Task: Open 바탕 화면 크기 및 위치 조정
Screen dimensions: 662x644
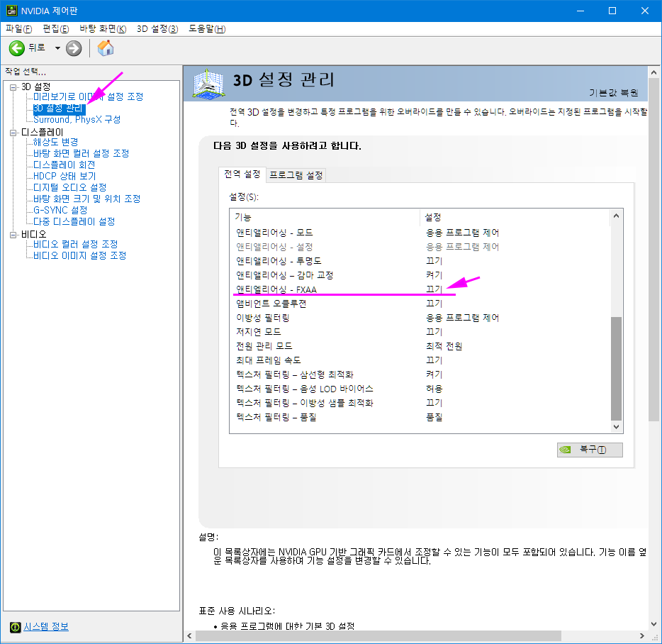Action: pos(86,199)
